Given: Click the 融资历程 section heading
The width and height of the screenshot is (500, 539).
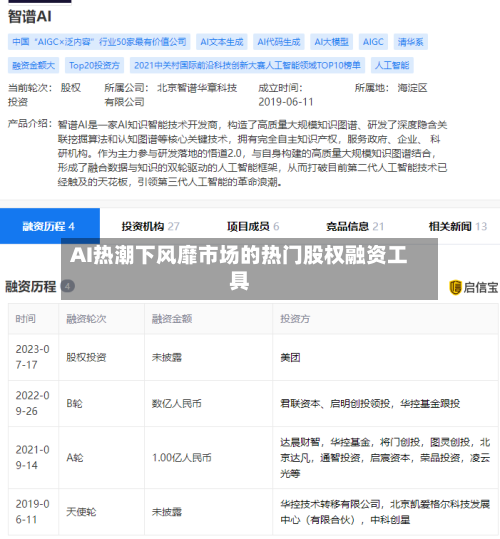Looking at the screenshot, I should (31, 287).
